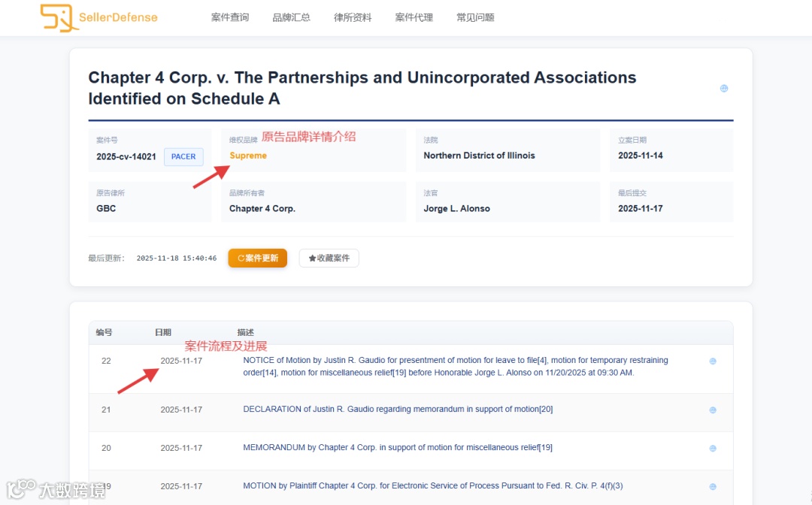812x505 pixels.
Task: Click the 收藏案件 star button
Action: coord(329,259)
